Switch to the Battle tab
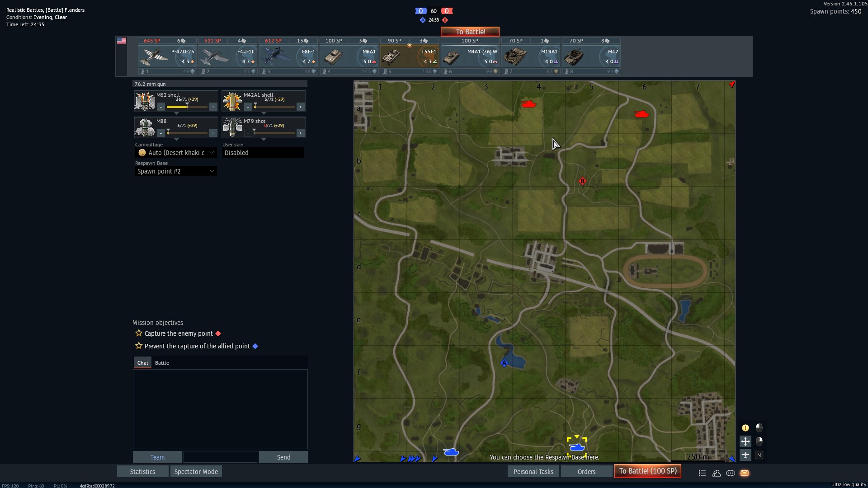The height and width of the screenshot is (488, 868). click(162, 363)
